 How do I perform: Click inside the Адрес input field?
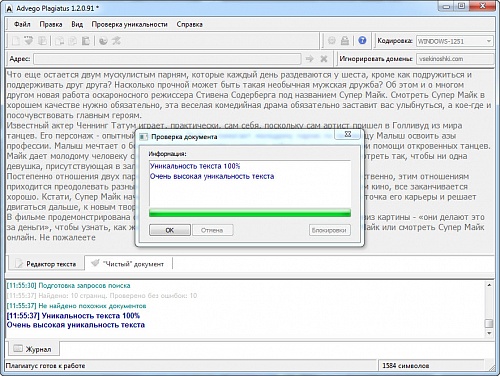click(167, 59)
